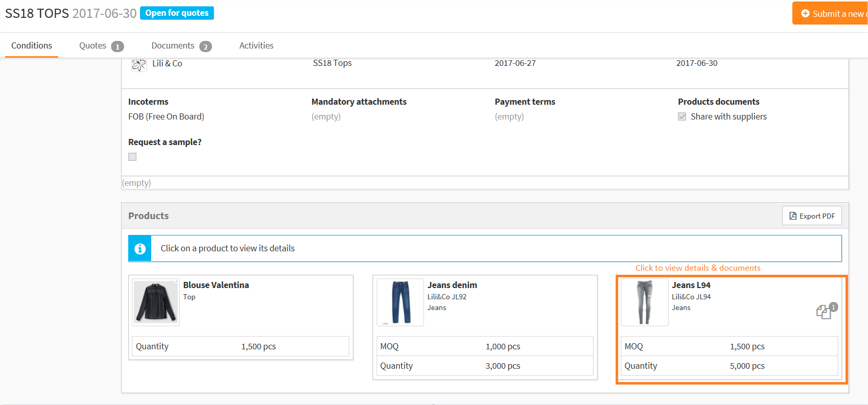Open the Quotes tab
This screenshot has height=405, width=868.
tap(92, 45)
